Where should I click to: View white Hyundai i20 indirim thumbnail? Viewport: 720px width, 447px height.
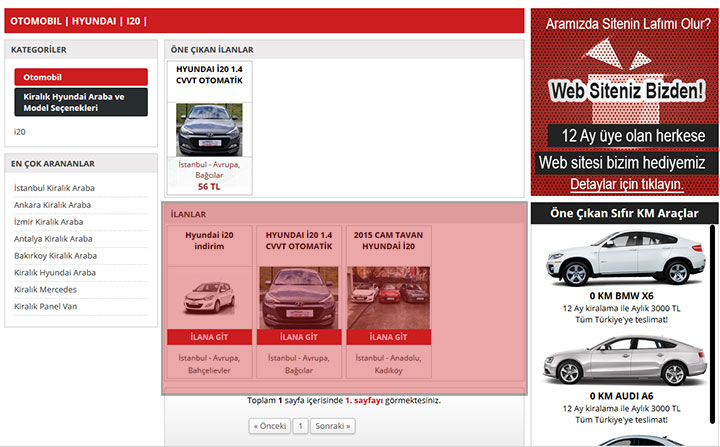(209, 298)
